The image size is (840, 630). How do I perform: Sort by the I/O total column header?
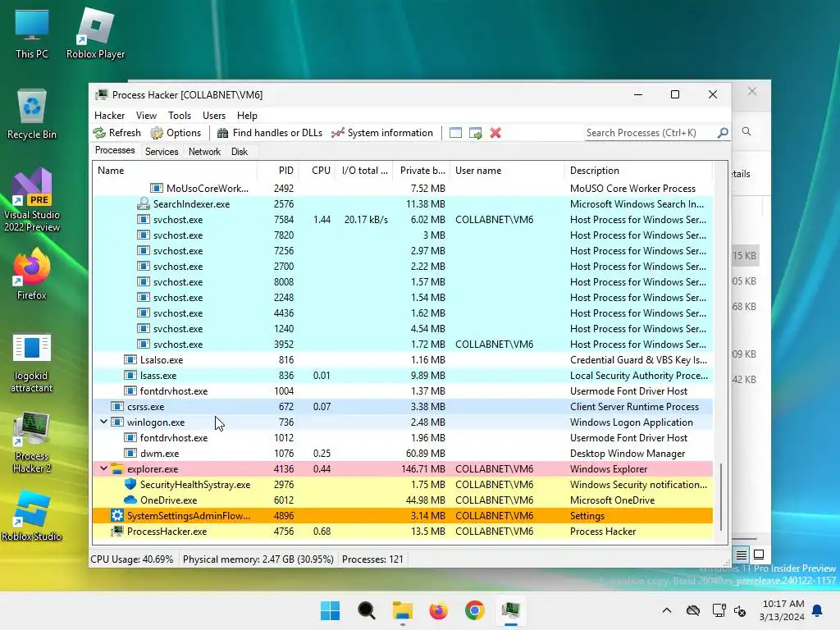click(364, 171)
